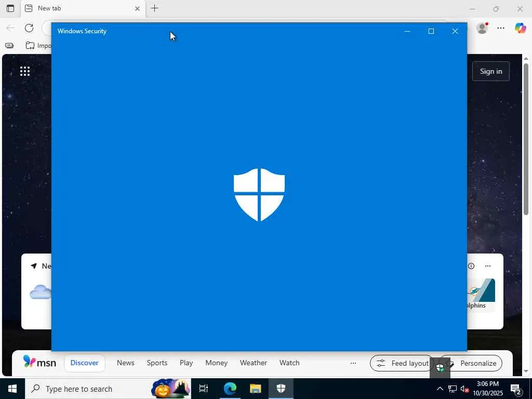Open the Watch section
The image size is (532, 399).
tap(289, 363)
